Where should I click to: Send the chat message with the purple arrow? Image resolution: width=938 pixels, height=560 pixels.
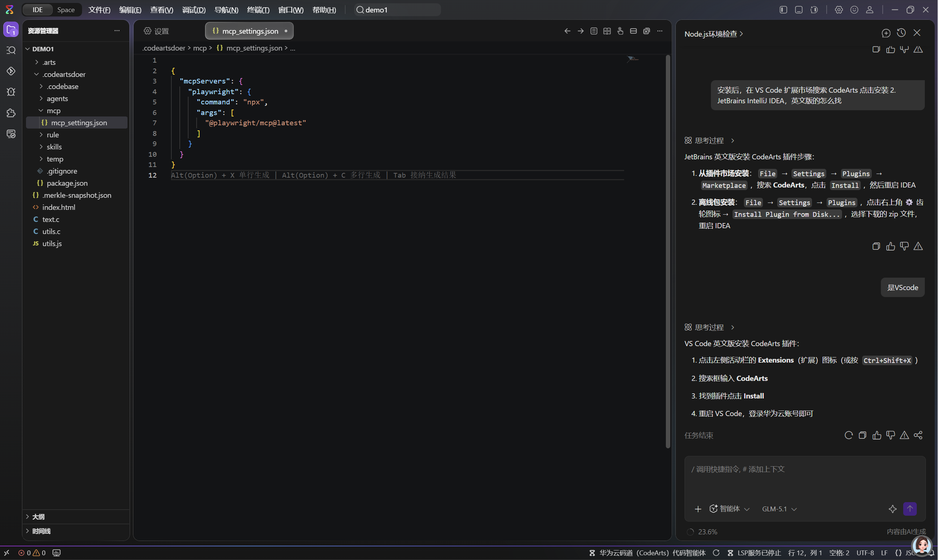point(910,509)
